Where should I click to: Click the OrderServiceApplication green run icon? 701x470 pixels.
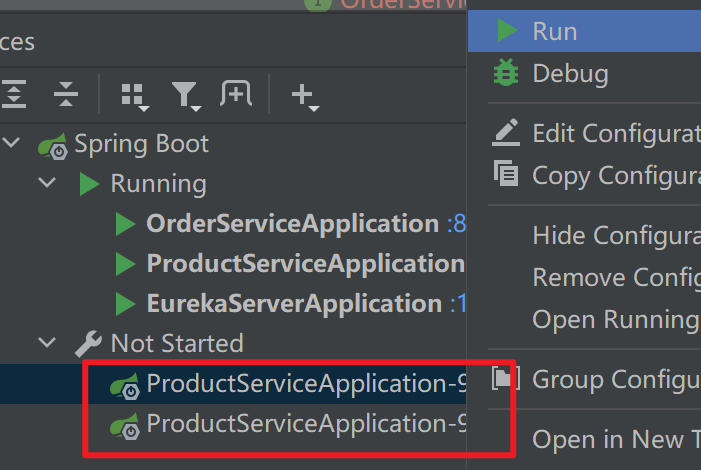125,224
